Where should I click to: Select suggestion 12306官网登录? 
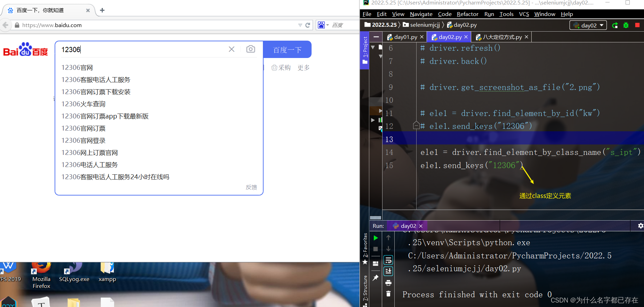(x=83, y=140)
